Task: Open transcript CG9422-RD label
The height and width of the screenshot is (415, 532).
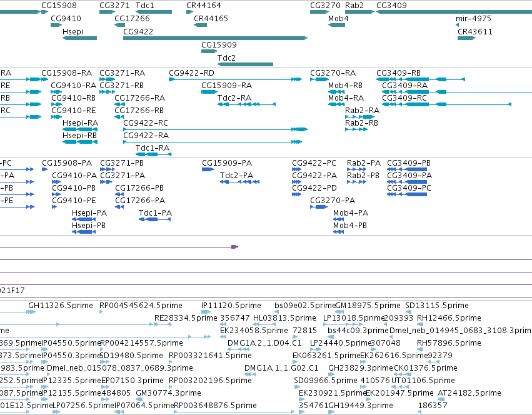Action: click(x=191, y=73)
